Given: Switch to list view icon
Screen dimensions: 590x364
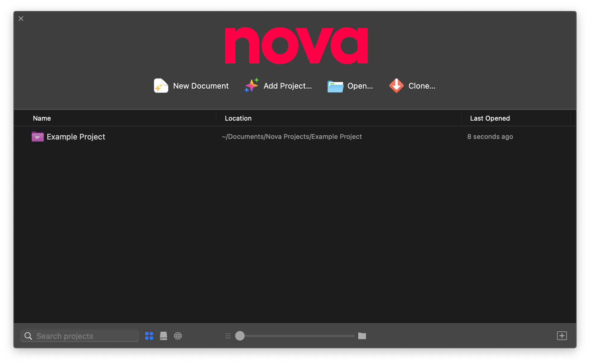Looking at the screenshot, I should 228,336.
